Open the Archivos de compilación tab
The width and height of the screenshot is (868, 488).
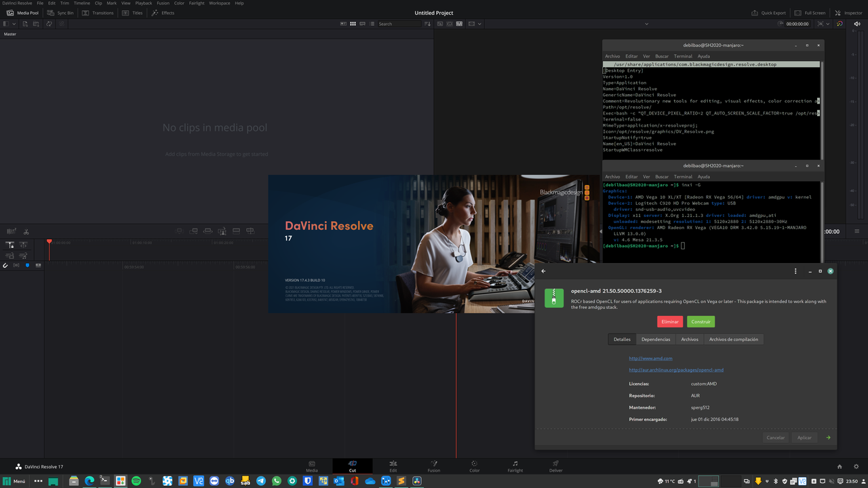tap(734, 340)
